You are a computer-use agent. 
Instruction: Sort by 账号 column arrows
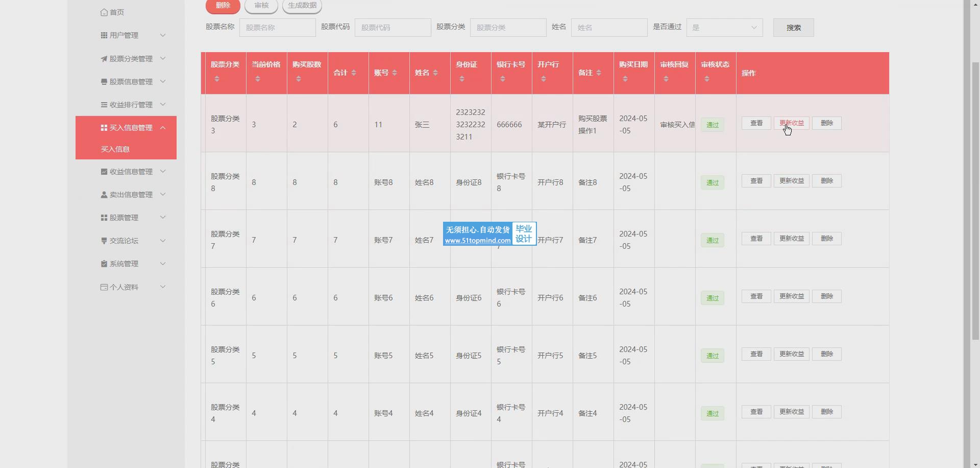(x=395, y=73)
